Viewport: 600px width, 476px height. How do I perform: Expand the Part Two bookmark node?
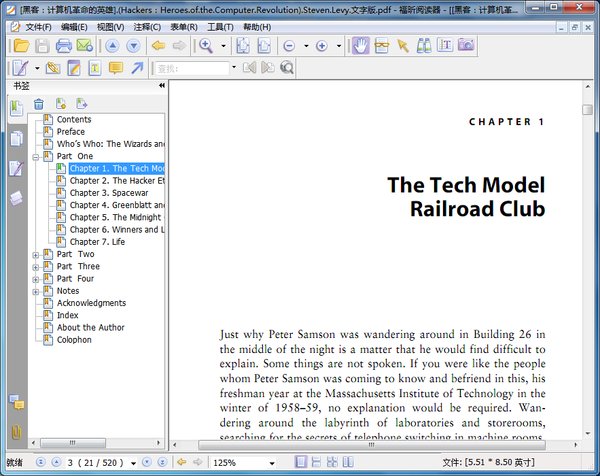[x=36, y=255]
